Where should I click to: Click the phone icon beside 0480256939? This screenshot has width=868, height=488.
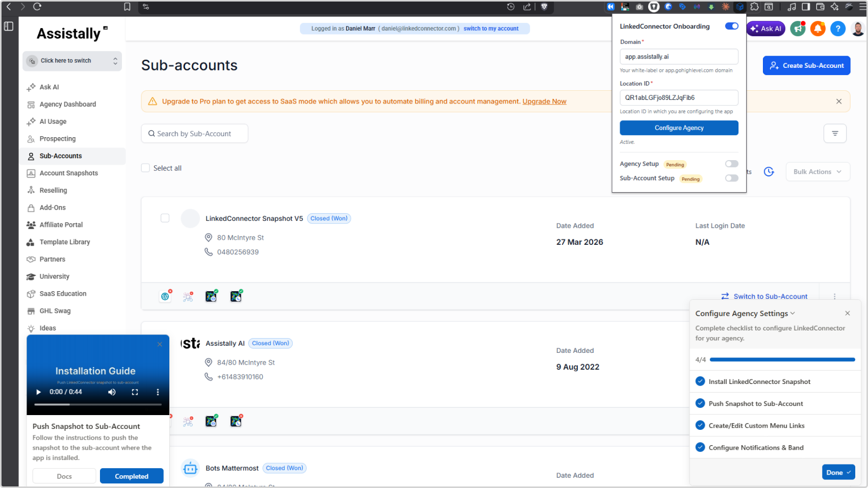tap(209, 252)
